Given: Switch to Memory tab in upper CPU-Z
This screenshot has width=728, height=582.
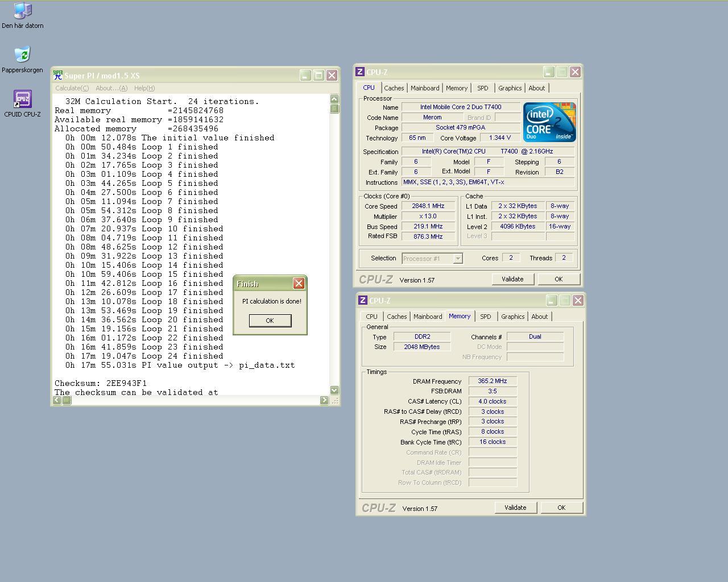Looking at the screenshot, I should coord(457,88).
